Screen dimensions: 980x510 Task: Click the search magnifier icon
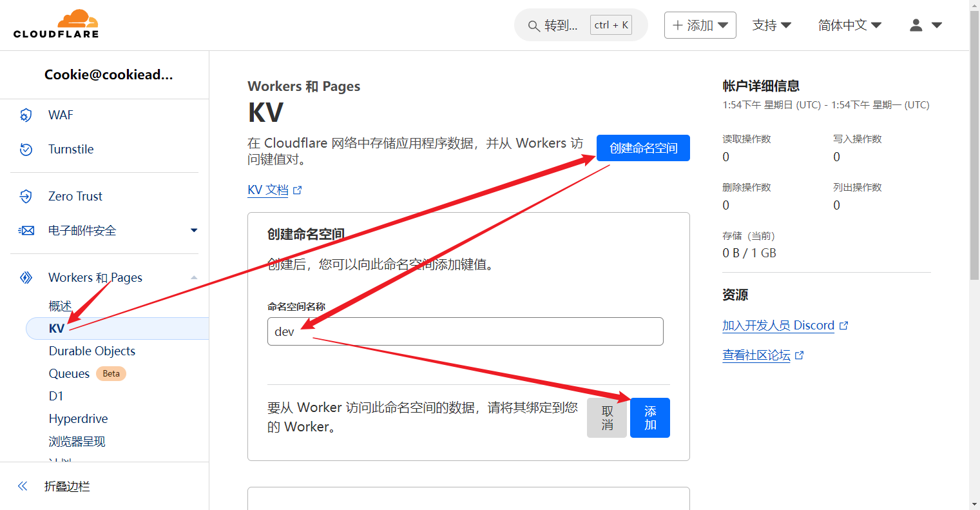(x=533, y=26)
